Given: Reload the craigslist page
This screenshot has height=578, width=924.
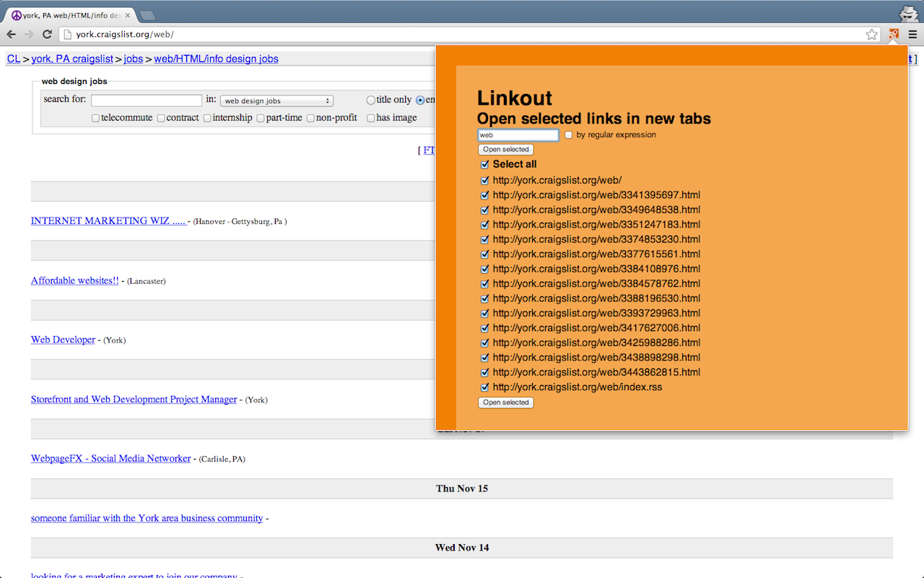Looking at the screenshot, I should [x=47, y=34].
